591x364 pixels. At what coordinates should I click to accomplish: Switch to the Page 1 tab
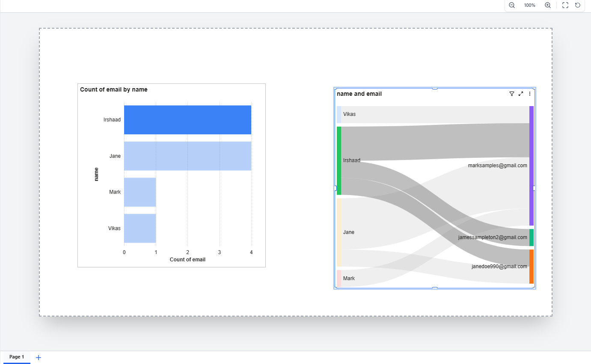point(17,357)
